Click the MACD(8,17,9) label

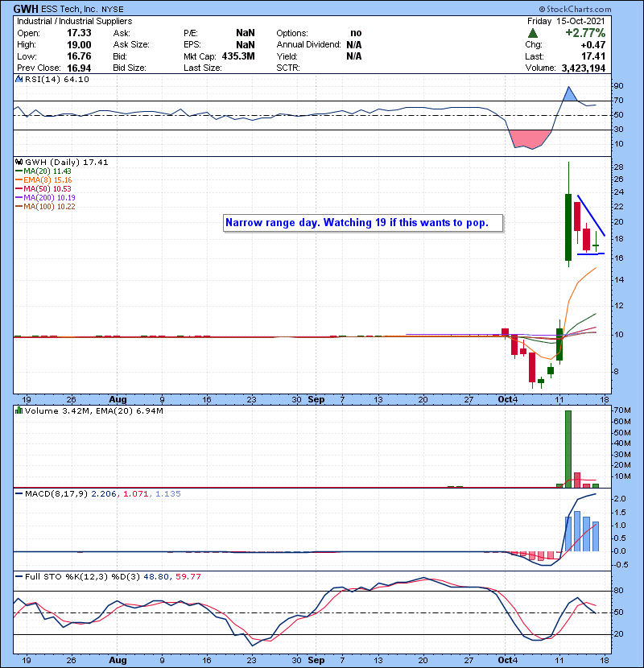[x=56, y=494]
